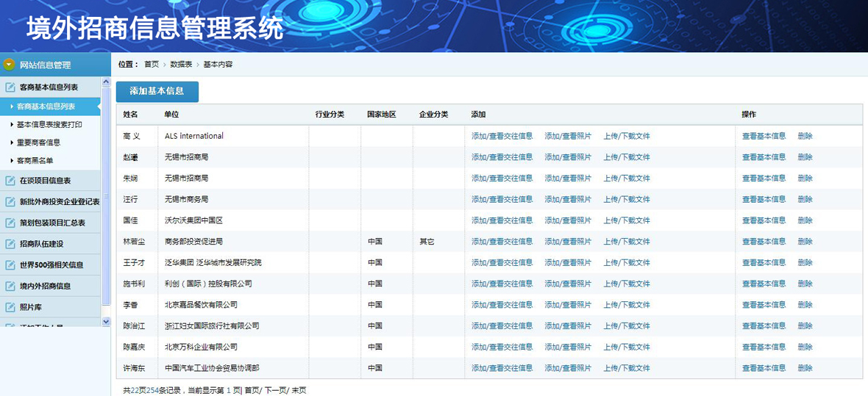
Task: Open the 新批外商投资企业登记表 menu
Action: coord(50,202)
